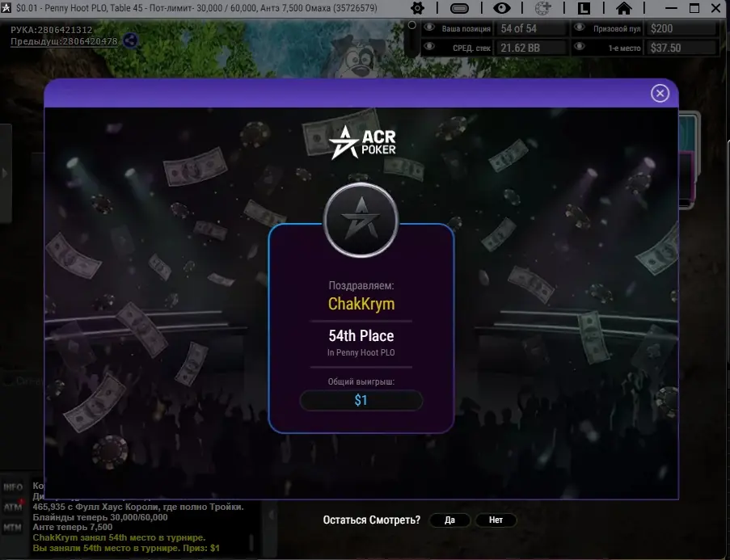Click chat line Блайнды теперь 30,000/60,000
The height and width of the screenshot is (560, 730).
(100, 517)
